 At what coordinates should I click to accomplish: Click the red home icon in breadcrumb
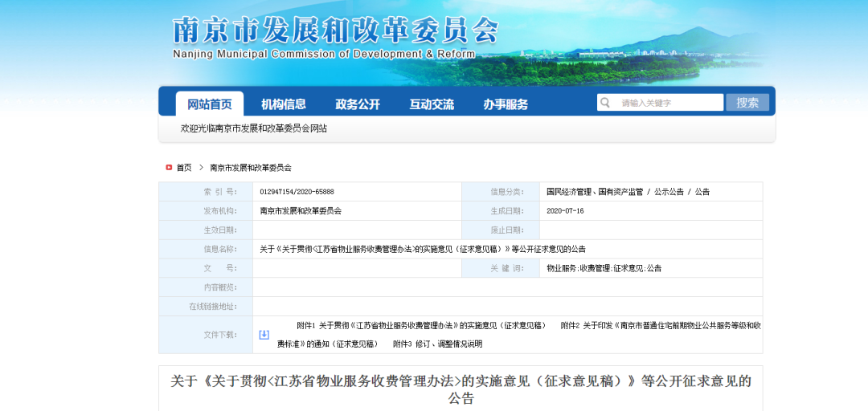(169, 168)
